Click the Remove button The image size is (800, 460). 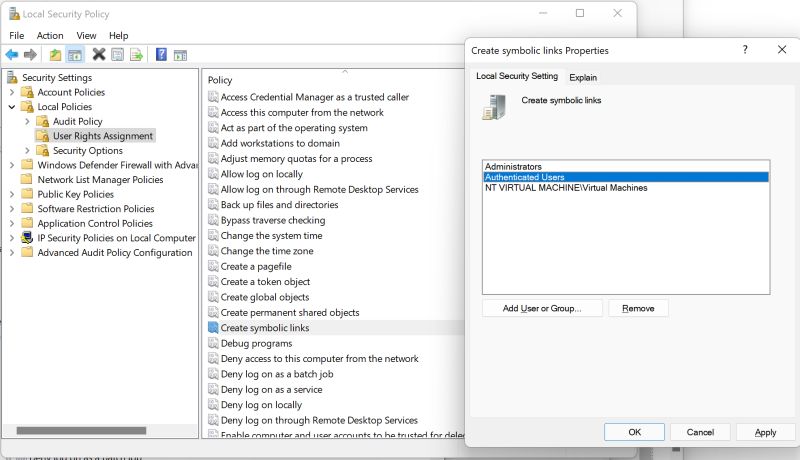(638, 308)
